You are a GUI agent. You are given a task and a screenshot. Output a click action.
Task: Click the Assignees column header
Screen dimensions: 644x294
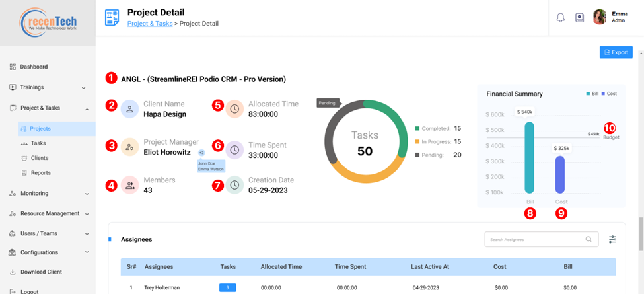coord(159,266)
